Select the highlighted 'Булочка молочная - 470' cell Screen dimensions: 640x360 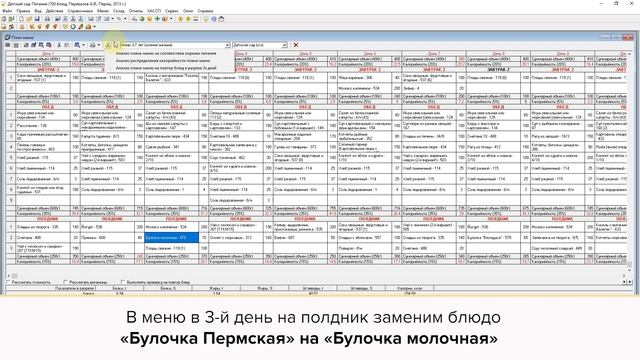click(x=171, y=237)
